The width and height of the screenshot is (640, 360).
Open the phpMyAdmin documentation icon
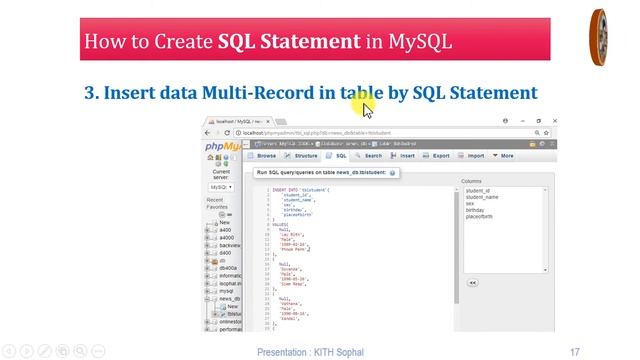point(226,157)
